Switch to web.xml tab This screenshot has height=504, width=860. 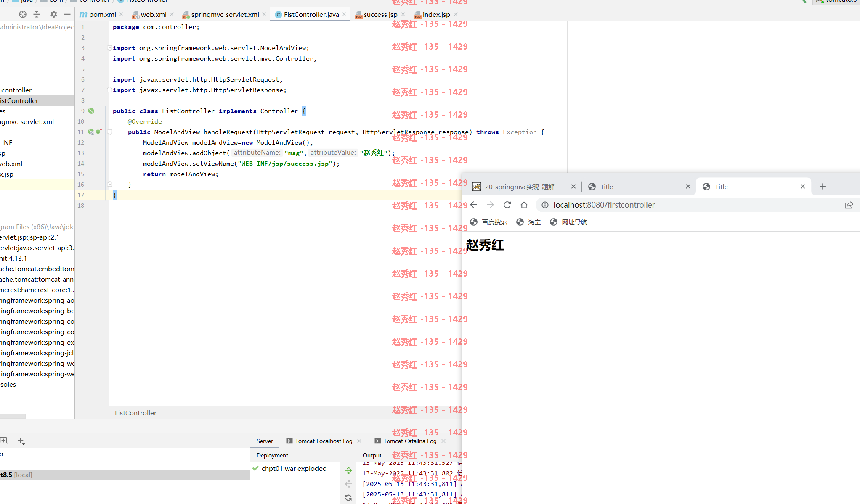point(149,14)
